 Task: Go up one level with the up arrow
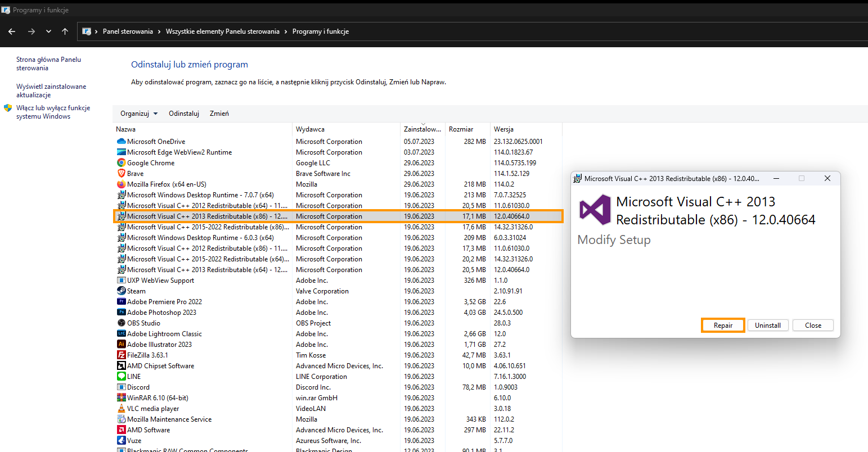[x=65, y=31]
